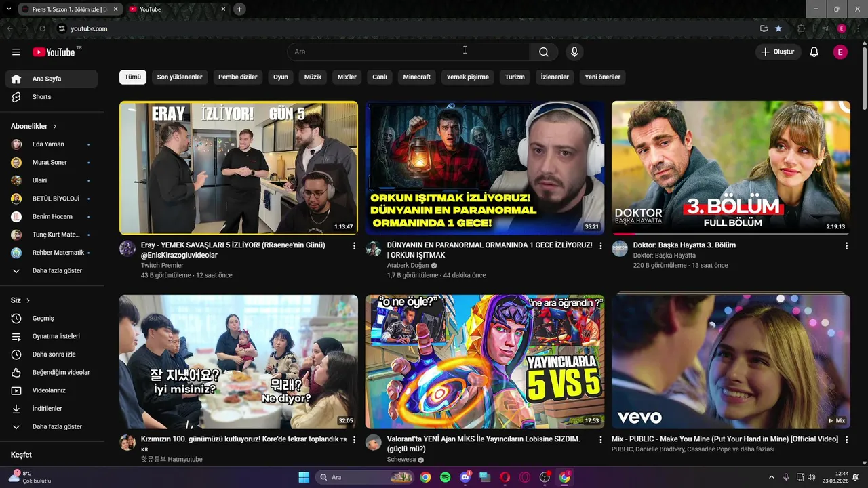Switch to the Prens 1. Sezon browser tab
The height and width of the screenshot is (488, 868).
[69, 9]
